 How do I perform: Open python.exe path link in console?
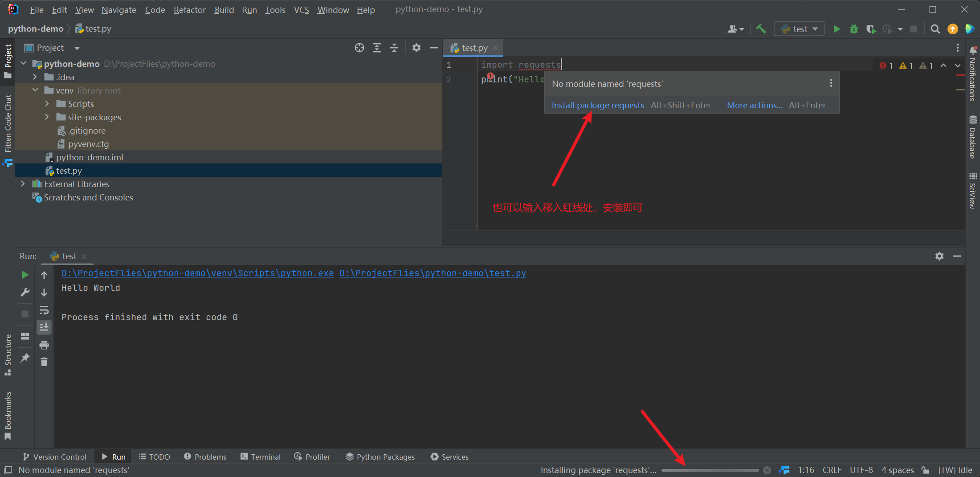tap(197, 273)
